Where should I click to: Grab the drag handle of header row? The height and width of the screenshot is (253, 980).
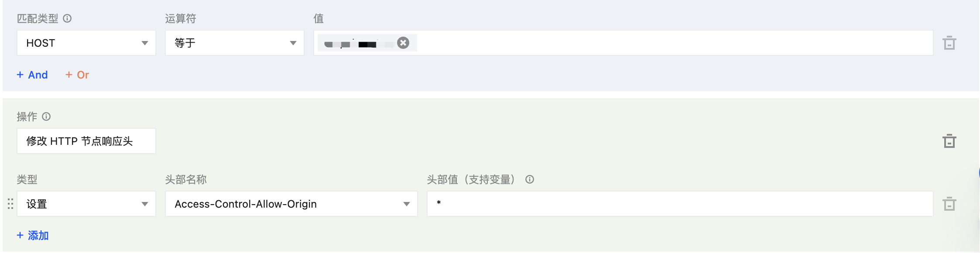click(10, 204)
